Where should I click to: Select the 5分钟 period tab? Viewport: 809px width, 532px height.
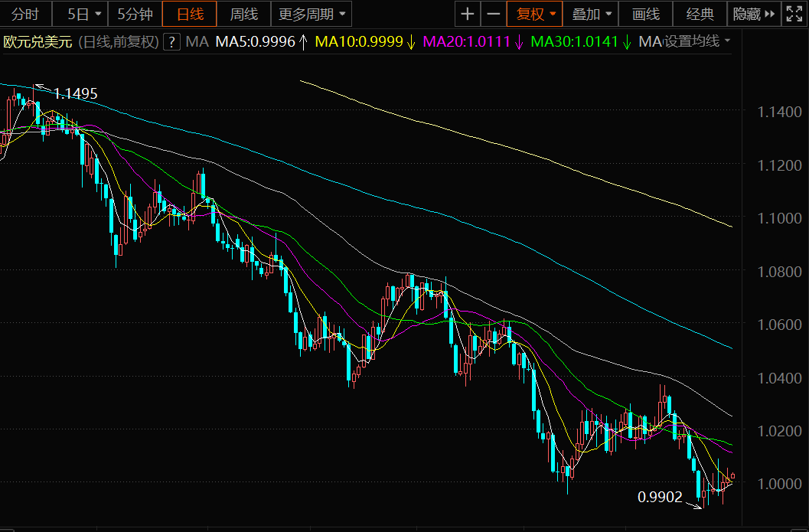point(135,14)
